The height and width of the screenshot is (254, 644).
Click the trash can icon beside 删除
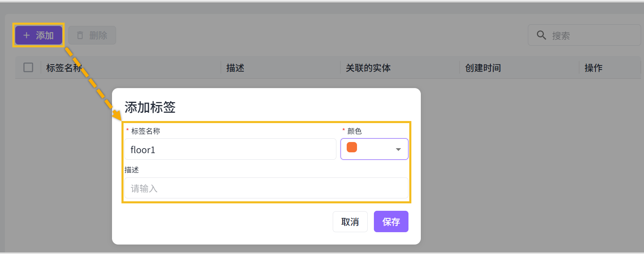[x=80, y=35]
